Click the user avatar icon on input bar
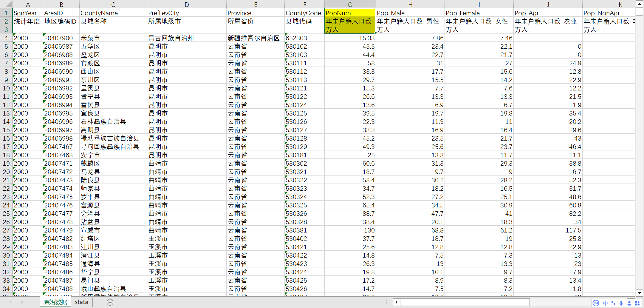 (x=630, y=303)
